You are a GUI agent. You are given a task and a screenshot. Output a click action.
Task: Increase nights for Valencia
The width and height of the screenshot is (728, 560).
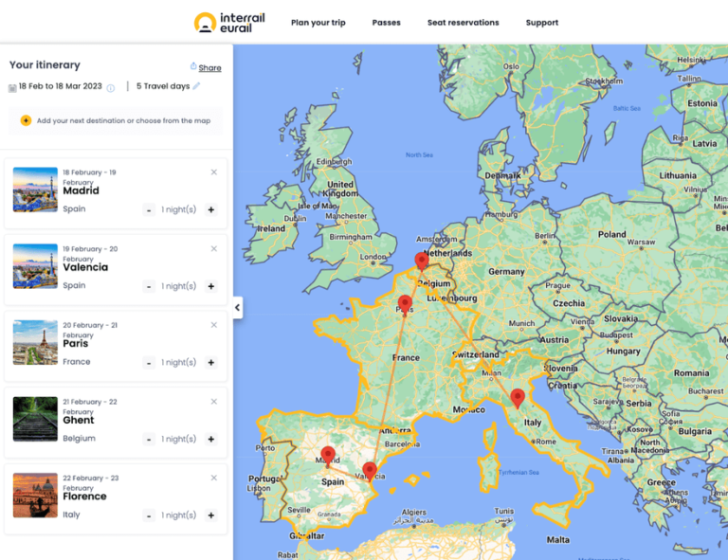pos(210,286)
